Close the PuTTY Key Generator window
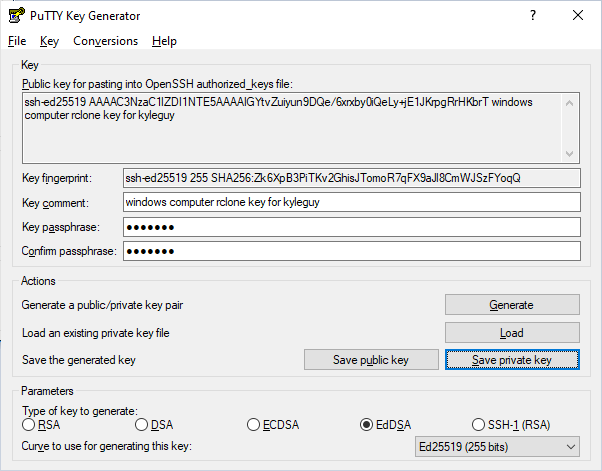This screenshot has height=471, width=602. (578, 16)
